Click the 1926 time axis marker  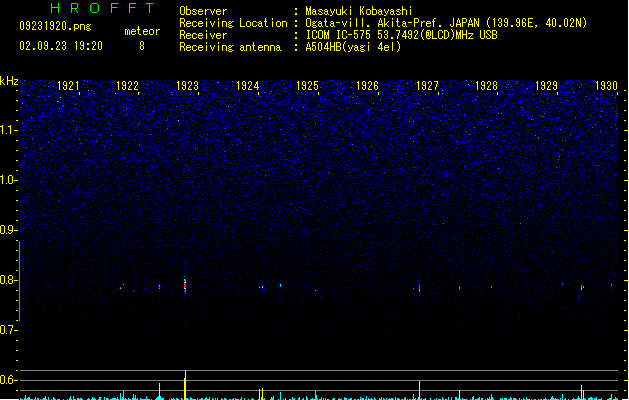click(367, 86)
